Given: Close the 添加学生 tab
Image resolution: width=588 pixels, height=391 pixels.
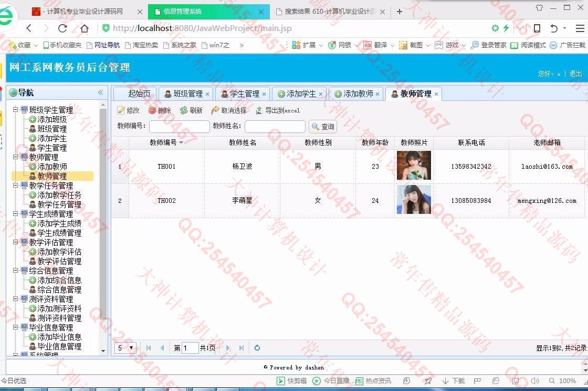Looking at the screenshot, I should [x=321, y=94].
